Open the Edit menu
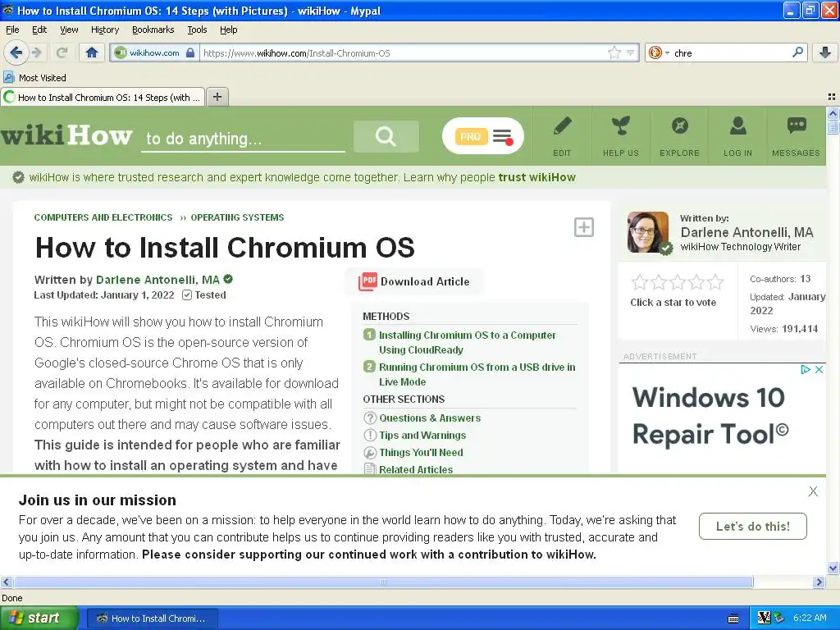Image resolution: width=840 pixels, height=630 pixels. click(x=39, y=30)
